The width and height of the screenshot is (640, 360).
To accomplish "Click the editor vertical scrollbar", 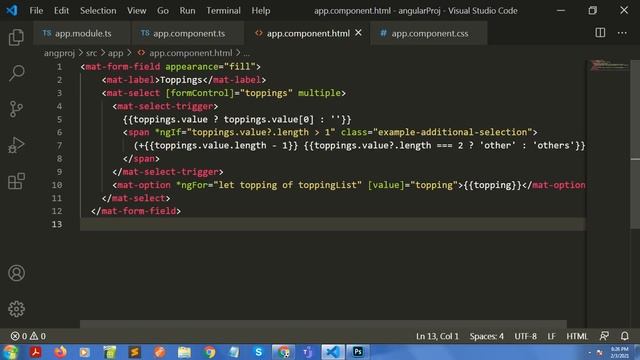I will tap(635, 144).
